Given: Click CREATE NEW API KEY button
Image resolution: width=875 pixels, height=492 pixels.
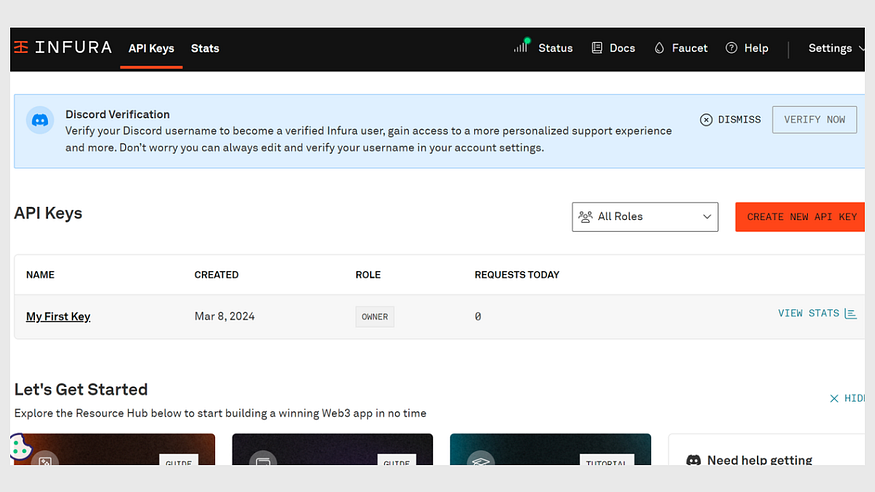Looking at the screenshot, I should click(800, 217).
